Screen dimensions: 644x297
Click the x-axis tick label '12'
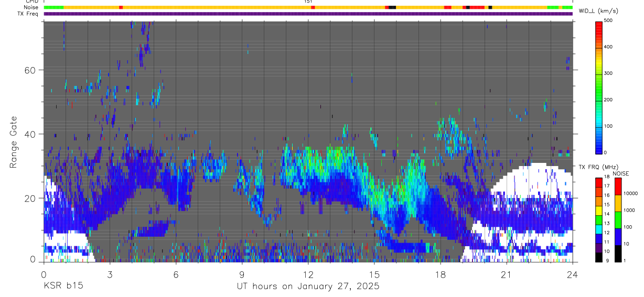coord(308,273)
